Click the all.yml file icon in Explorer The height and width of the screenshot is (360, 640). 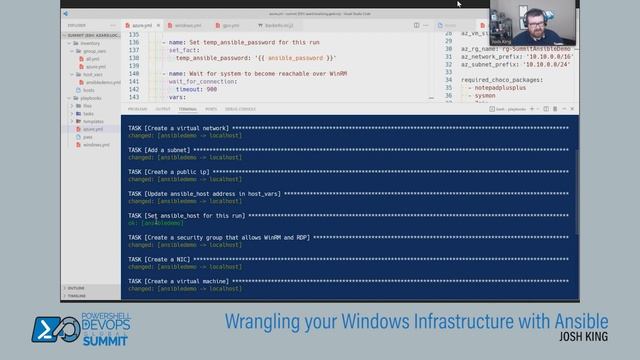click(81, 59)
